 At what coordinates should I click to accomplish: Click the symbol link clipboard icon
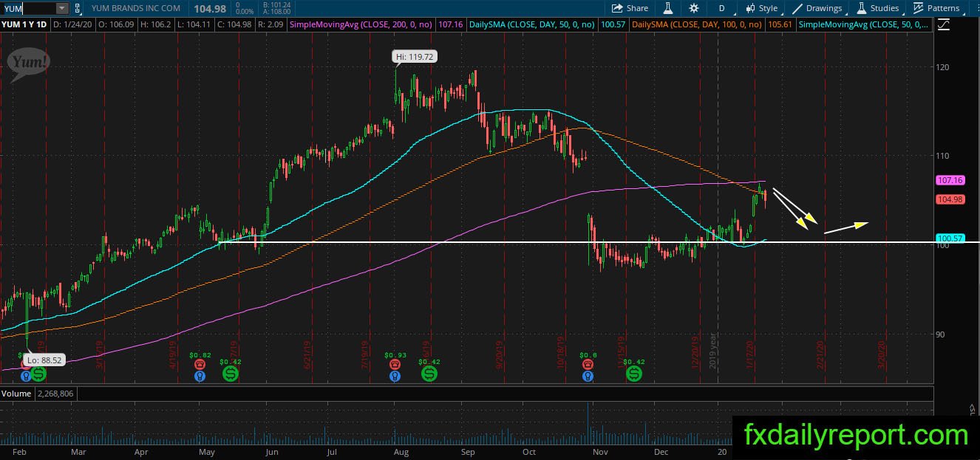click(78, 8)
